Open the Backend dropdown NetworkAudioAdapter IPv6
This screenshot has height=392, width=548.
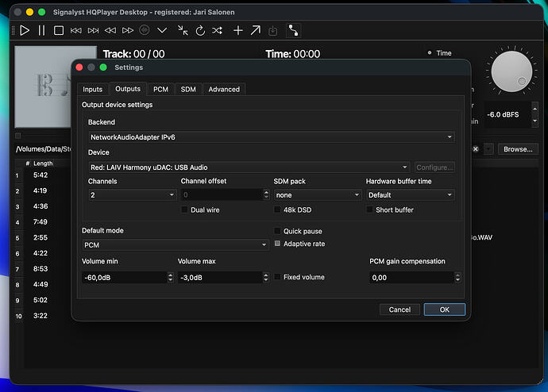pyautogui.click(x=271, y=137)
